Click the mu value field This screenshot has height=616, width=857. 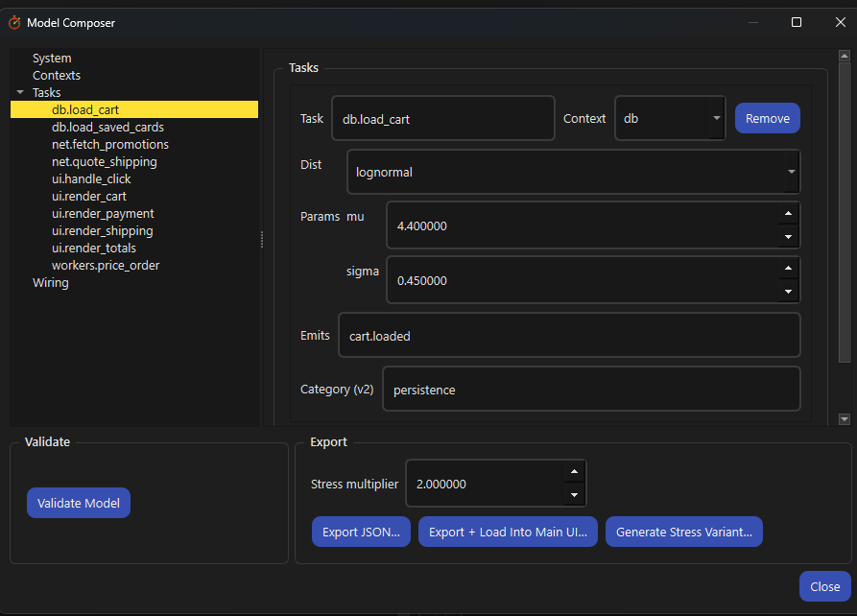(583, 225)
